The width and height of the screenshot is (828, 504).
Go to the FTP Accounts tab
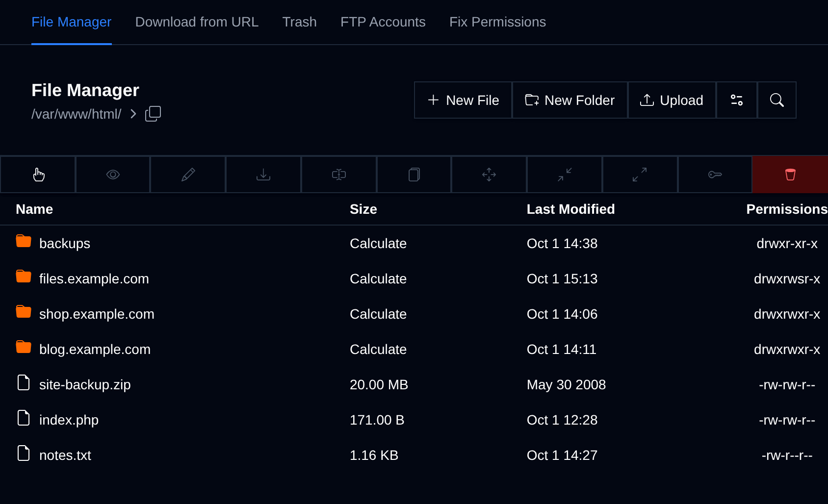383,22
